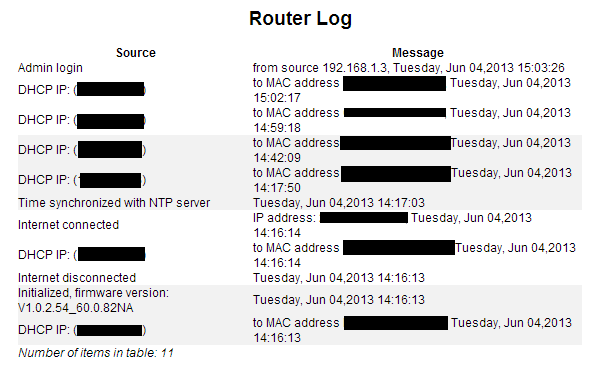Click the Internet connected entry
The image size is (599, 370).
click(68, 225)
